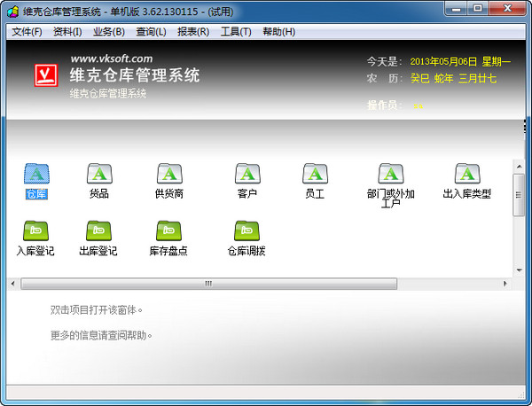
Task: Select the 出入库类型 folder icon
Action: (x=467, y=174)
